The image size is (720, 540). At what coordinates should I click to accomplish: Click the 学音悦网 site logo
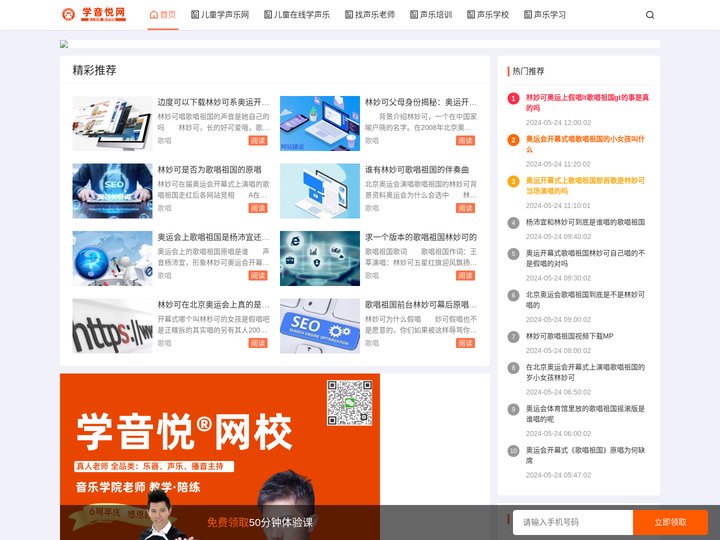(94, 14)
